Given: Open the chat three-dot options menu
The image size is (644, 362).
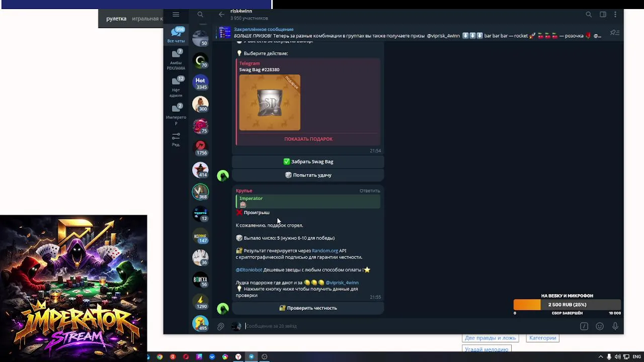Looking at the screenshot, I should 615,15.
